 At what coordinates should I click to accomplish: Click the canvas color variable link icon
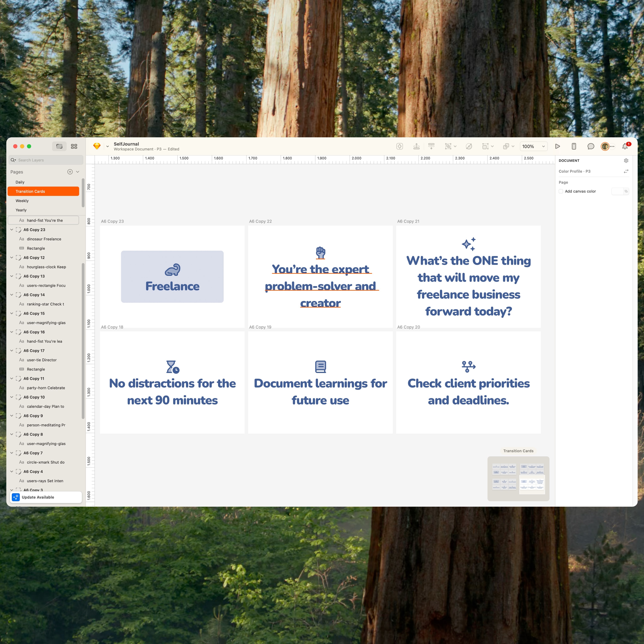pyautogui.click(x=626, y=191)
